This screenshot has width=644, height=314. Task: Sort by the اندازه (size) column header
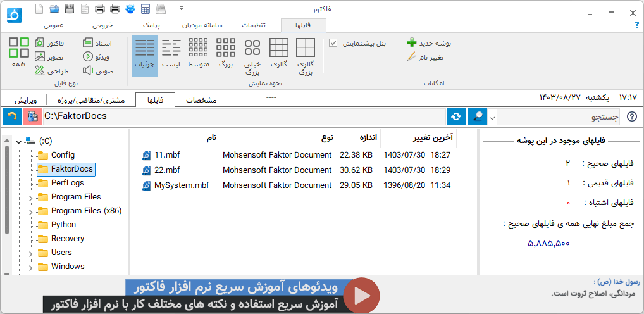(359, 137)
